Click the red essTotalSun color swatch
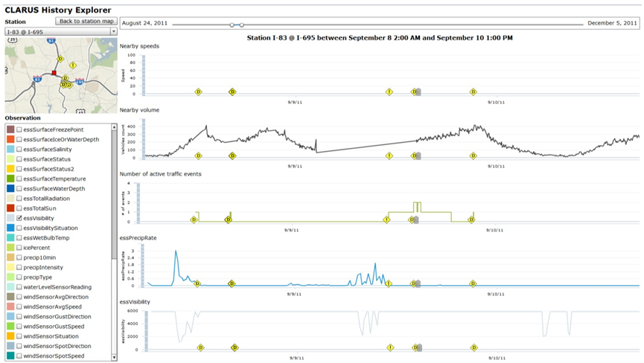Screen dimensions: 644x363 [10, 208]
